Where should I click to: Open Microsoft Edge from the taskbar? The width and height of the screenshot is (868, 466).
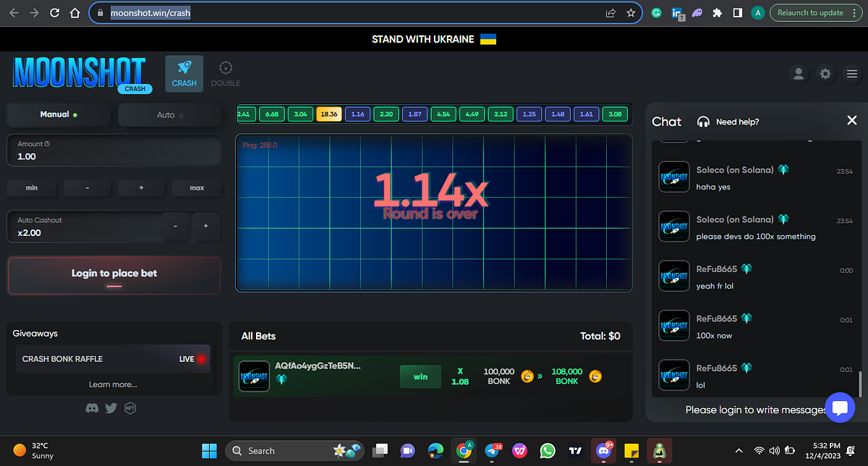(435, 450)
